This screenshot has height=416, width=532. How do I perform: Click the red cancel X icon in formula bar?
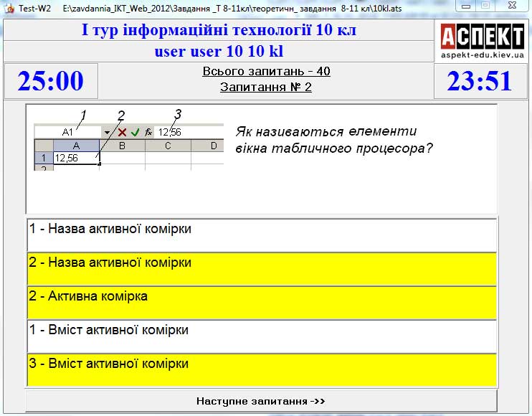123,133
